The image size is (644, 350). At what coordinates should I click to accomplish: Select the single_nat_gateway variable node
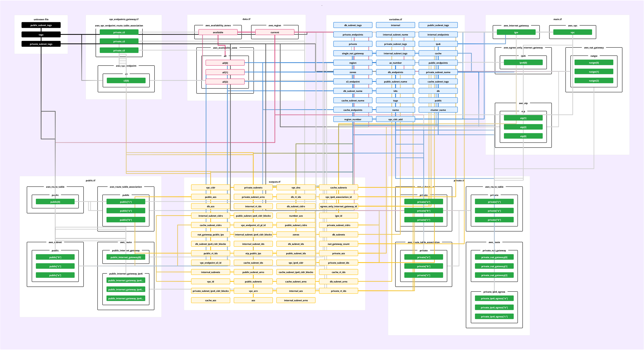coord(353,53)
